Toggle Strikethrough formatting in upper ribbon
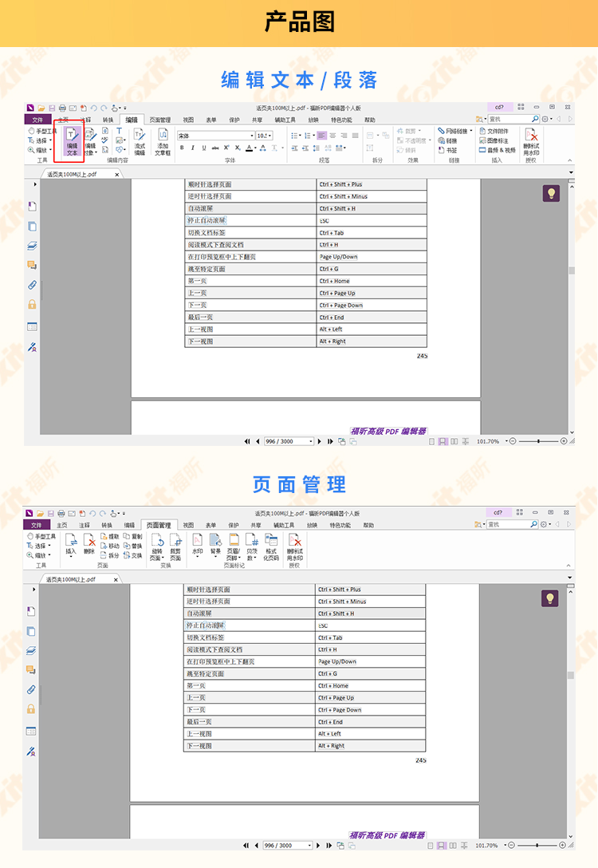 click(215, 148)
